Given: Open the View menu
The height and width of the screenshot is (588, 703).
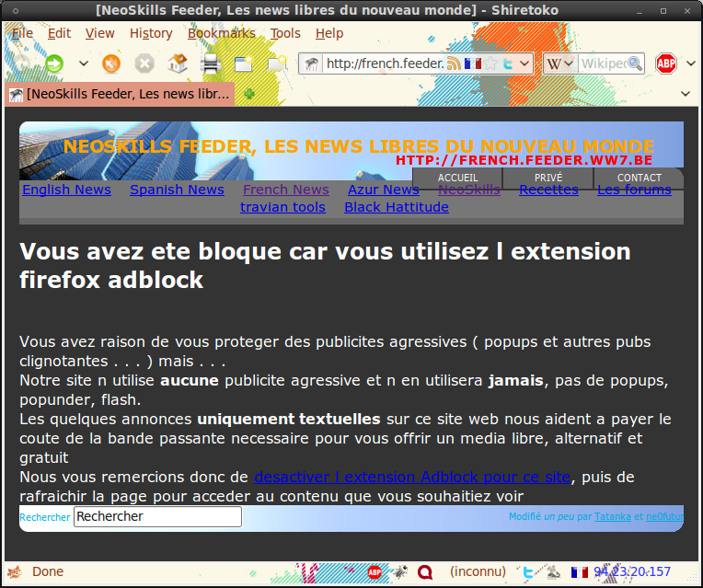Looking at the screenshot, I should 100,33.
